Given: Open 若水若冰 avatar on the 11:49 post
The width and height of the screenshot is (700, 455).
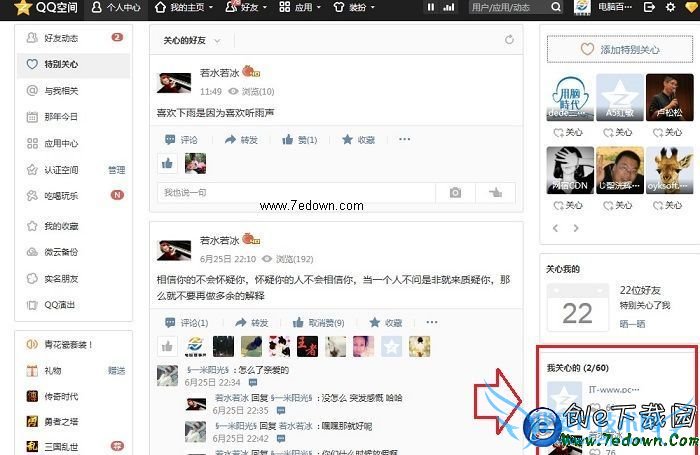Looking at the screenshot, I should point(174,83).
